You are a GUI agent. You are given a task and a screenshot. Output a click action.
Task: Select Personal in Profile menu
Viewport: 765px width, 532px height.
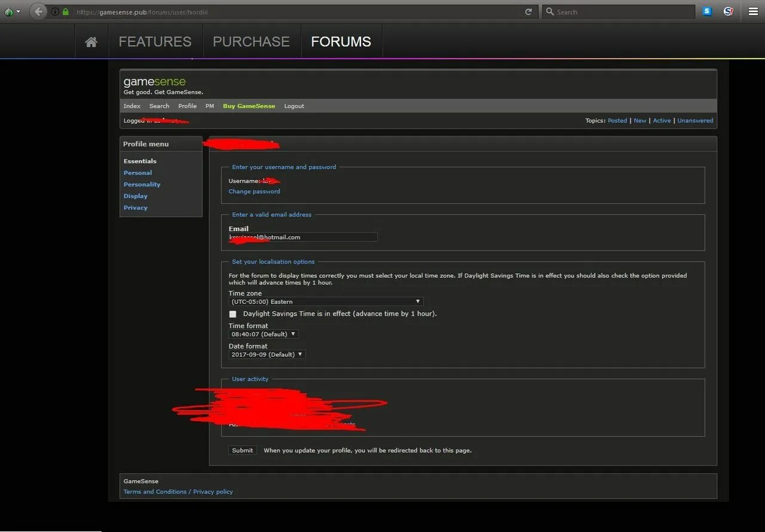137,173
